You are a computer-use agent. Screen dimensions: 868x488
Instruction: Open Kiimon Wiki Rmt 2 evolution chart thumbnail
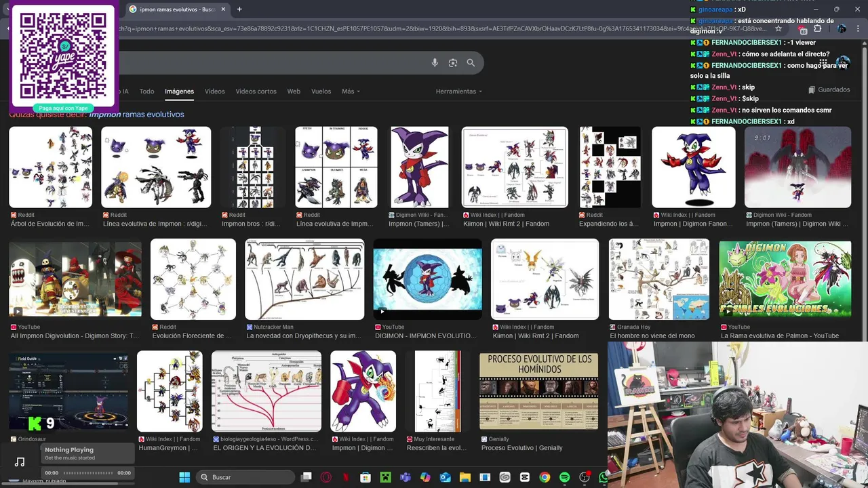pyautogui.click(x=515, y=167)
